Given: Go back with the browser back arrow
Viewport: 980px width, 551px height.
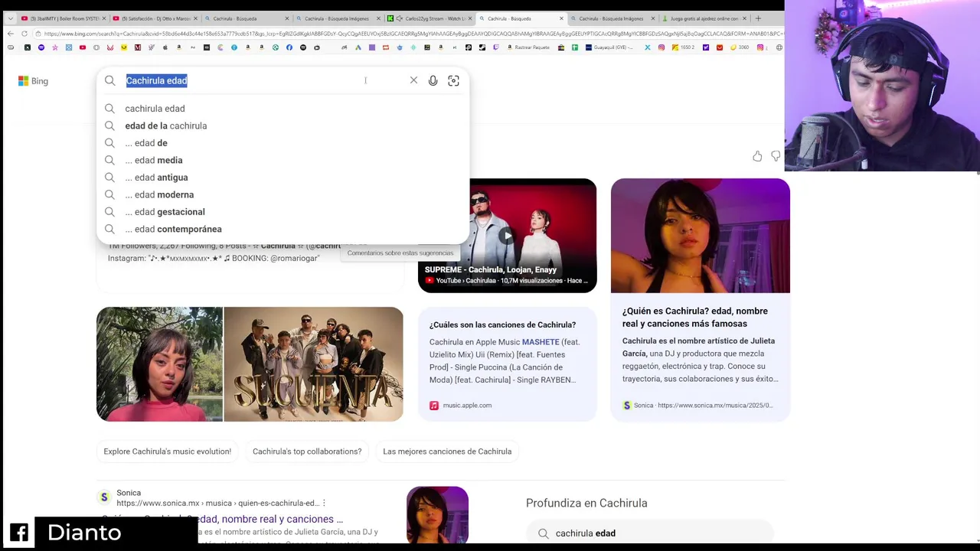Looking at the screenshot, I should click(11, 34).
